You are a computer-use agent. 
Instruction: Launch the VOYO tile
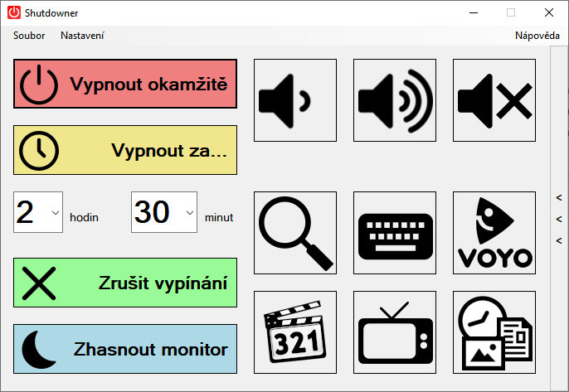(494, 233)
